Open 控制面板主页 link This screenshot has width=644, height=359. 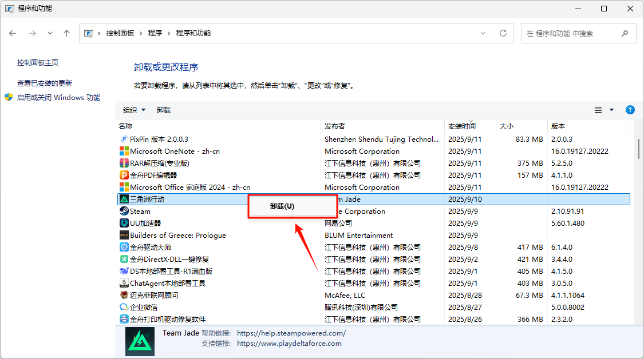(38, 62)
